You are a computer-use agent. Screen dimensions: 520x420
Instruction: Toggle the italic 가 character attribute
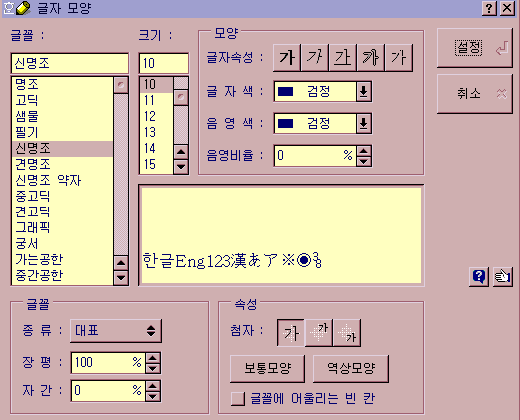point(315,57)
